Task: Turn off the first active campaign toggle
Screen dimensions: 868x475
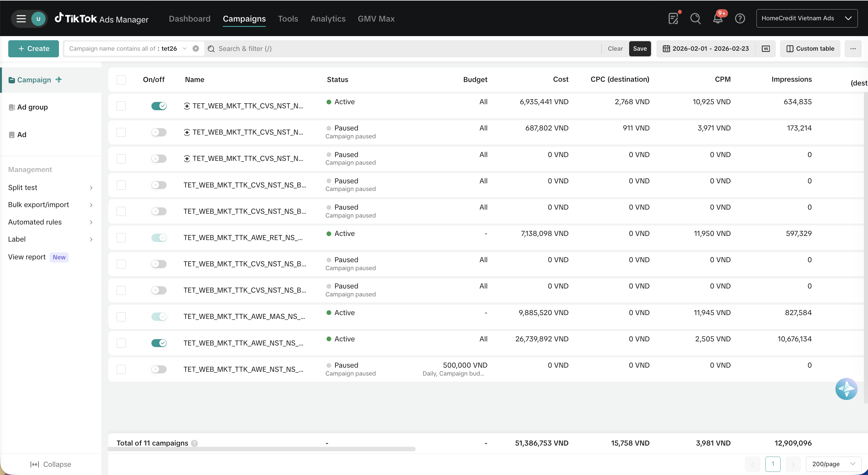Action: (x=159, y=106)
